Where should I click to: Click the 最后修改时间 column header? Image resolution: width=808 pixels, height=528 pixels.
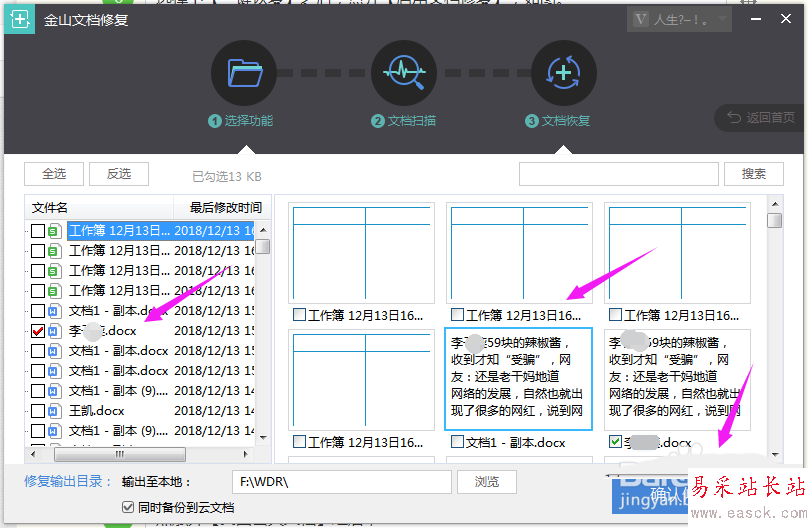(222, 208)
